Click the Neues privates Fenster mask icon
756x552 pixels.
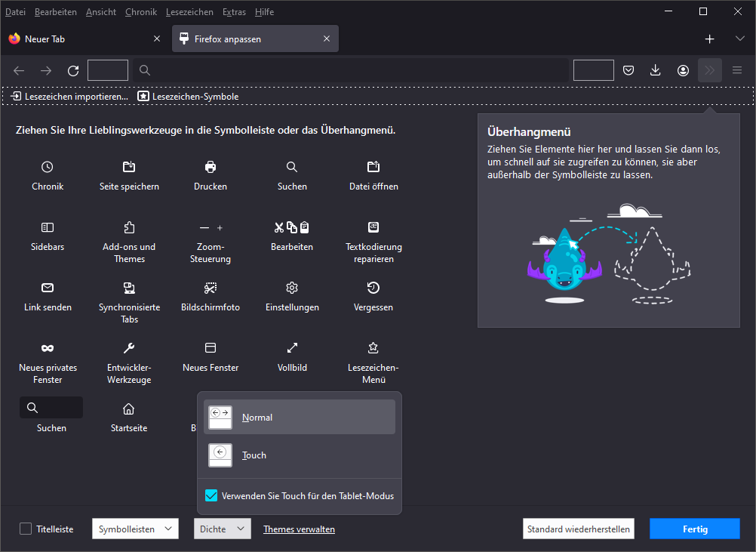pyautogui.click(x=48, y=348)
